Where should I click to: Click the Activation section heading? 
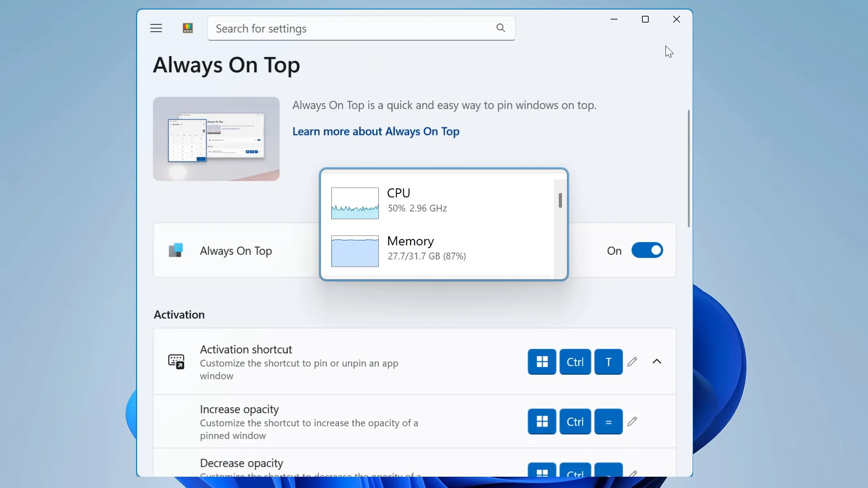(179, 314)
